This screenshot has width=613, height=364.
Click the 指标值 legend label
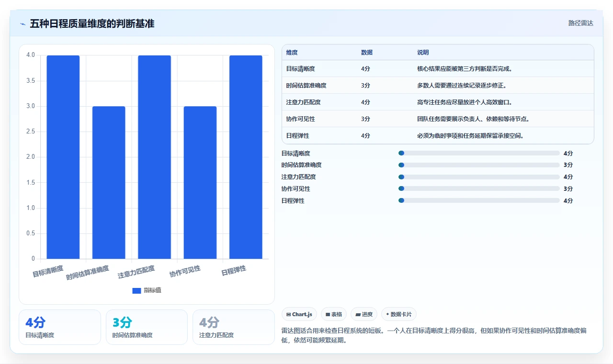[152, 290]
